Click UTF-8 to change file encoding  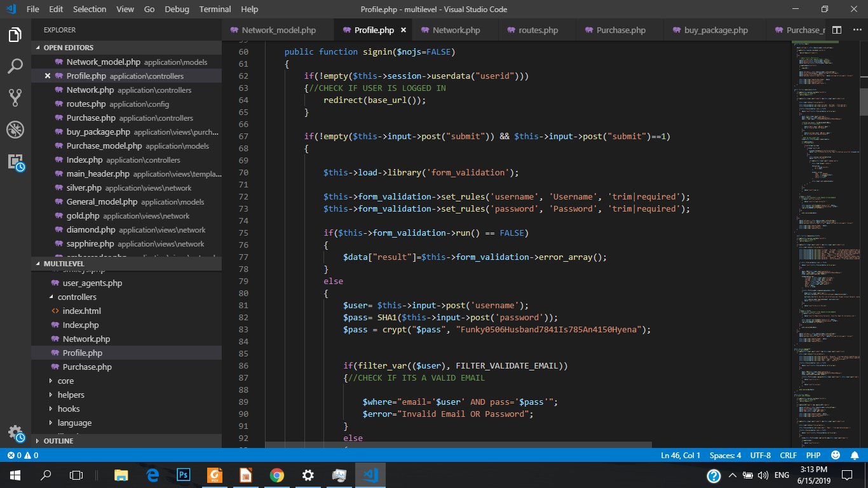[x=760, y=455]
